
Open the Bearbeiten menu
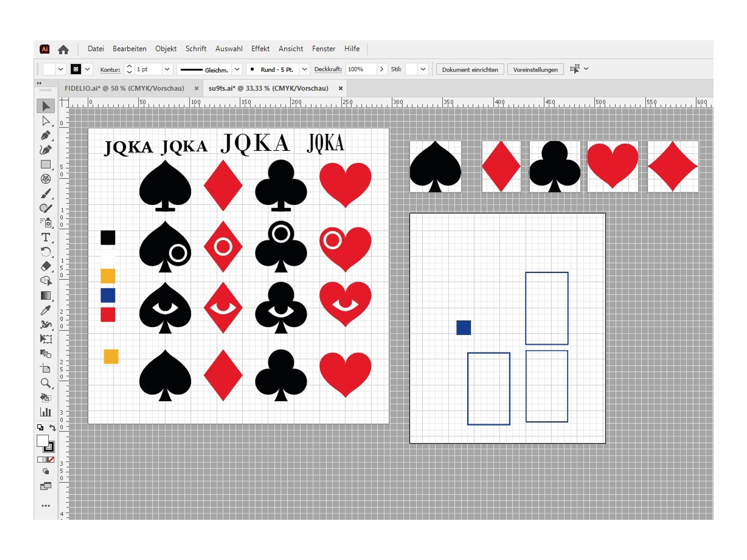(x=130, y=49)
